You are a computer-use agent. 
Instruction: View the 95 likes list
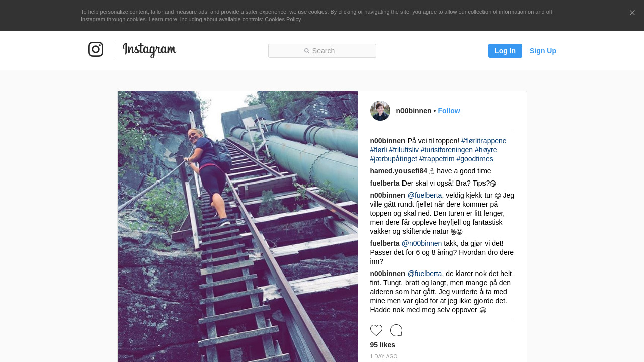click(383, 345)
